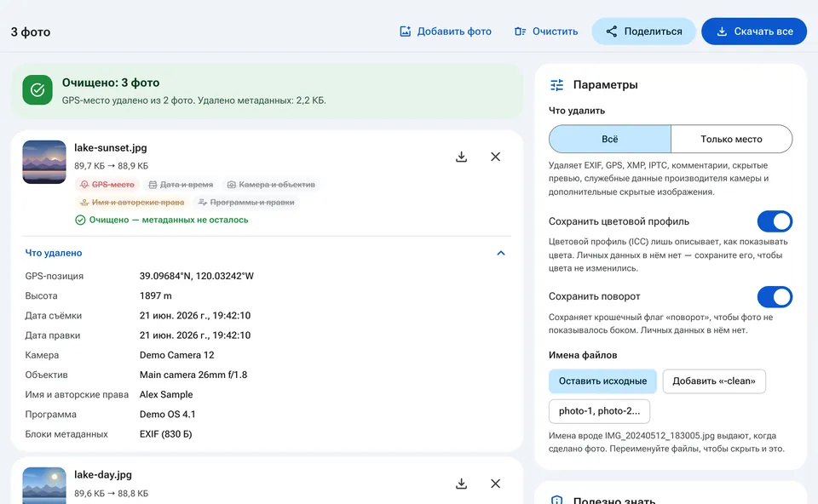The height and width of the screenshot is (504, 818).
Task: Click the lake-sunset.jpg file name
Action: tap(111, 148)
